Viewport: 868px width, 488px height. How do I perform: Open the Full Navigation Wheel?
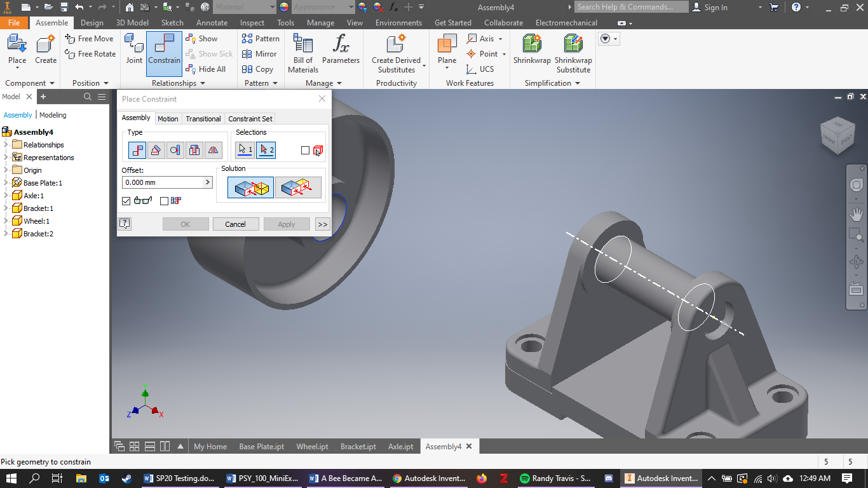click(856, 185)
